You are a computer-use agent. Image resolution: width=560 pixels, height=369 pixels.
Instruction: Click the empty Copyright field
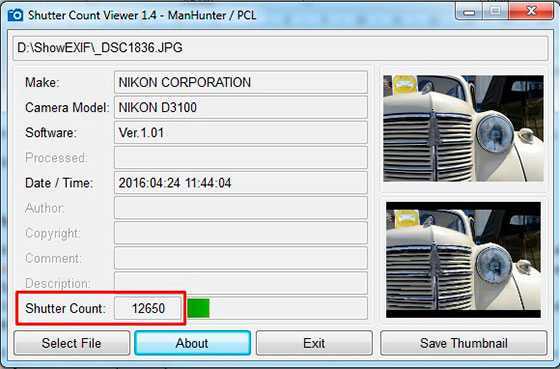pyautogui.click(x=241, y=233)
